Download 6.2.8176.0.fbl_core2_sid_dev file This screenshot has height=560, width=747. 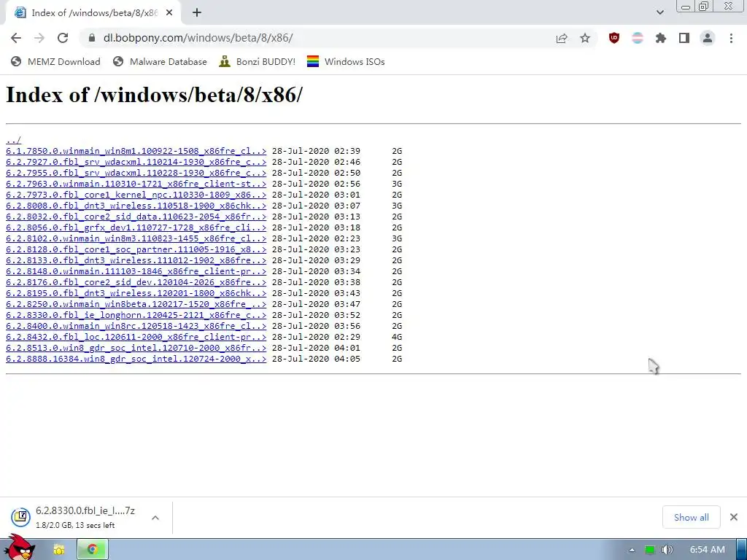[136, 282]
